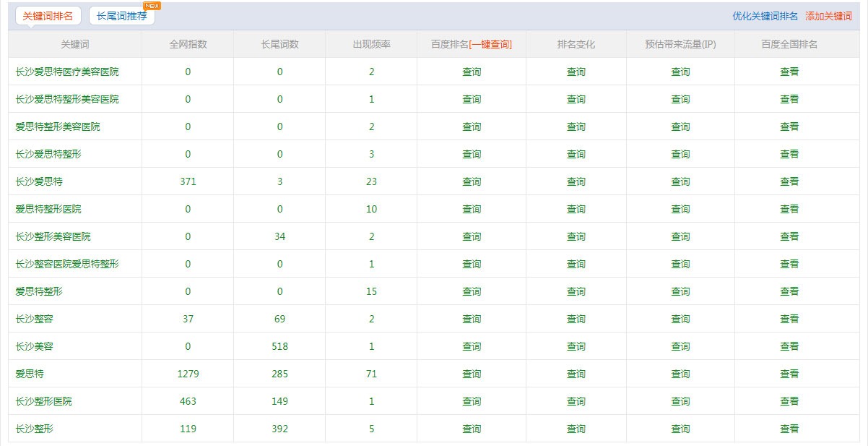
Task: Open keyword 长沙整容
Action: 34,319
